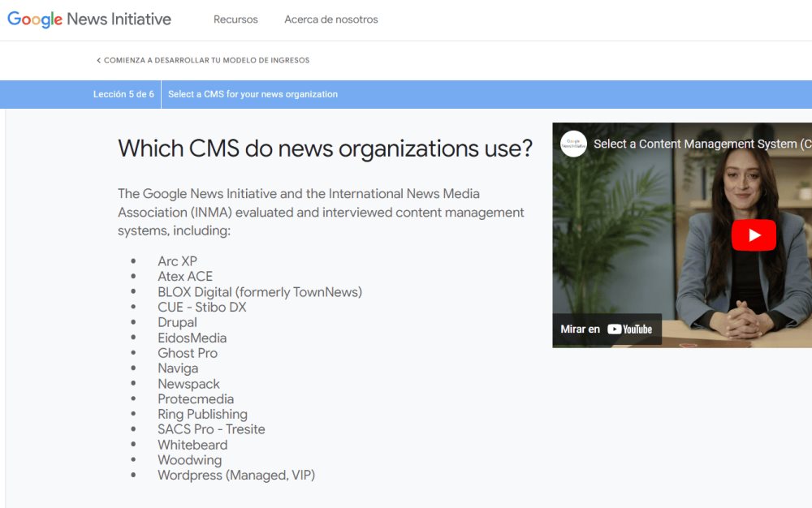Image resolution: width=812 pixels, height=508 pixels.
Task: Click the Drupal list entry
Action: click(177, 322)
